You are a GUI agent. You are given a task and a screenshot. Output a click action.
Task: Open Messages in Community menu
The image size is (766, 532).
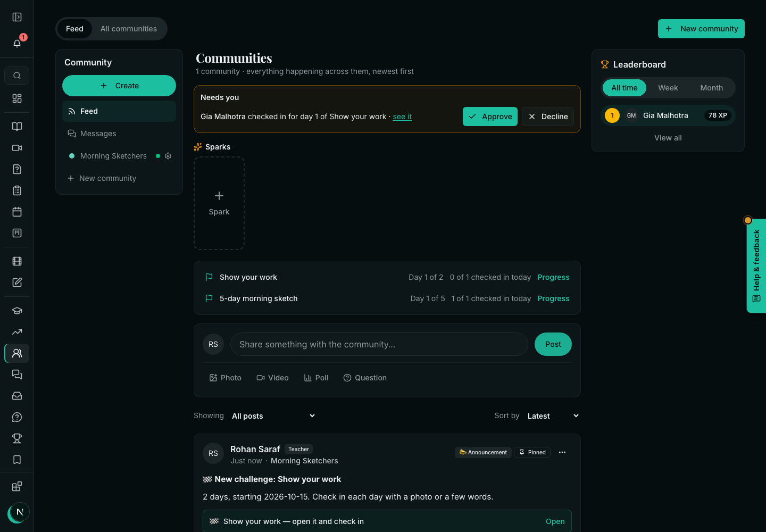pyautogui.click(x=119, y=134)
